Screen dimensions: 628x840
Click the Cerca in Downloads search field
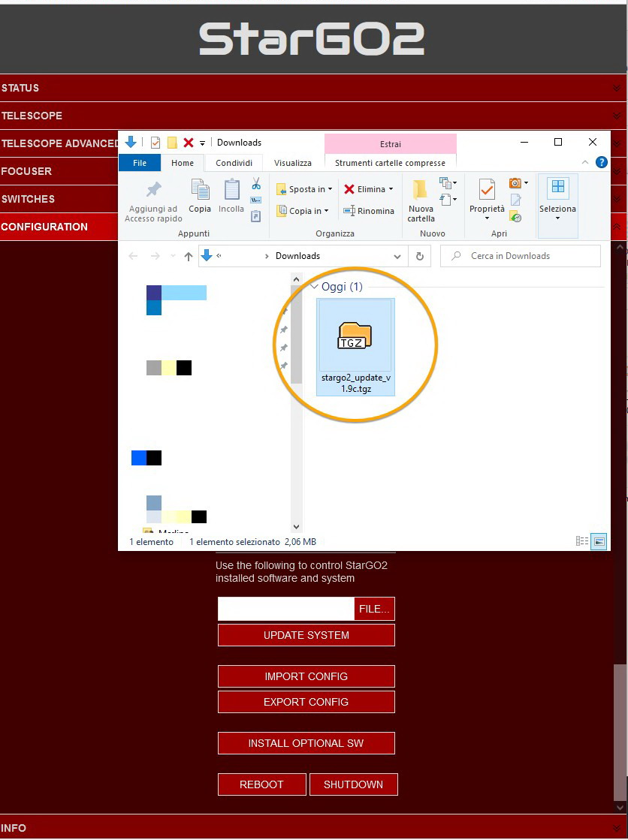point(521,256)
